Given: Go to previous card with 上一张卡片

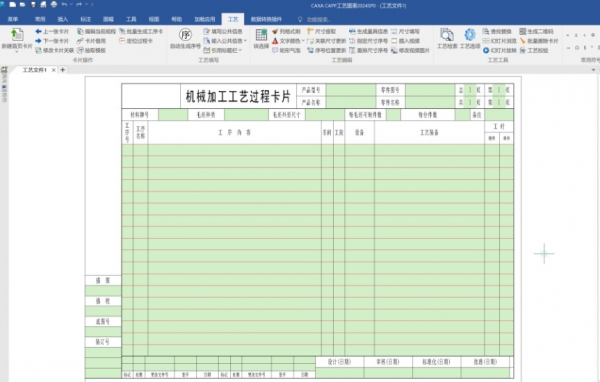Looking at the screenshot, I should pyautogui.click(x=52, y=31).
